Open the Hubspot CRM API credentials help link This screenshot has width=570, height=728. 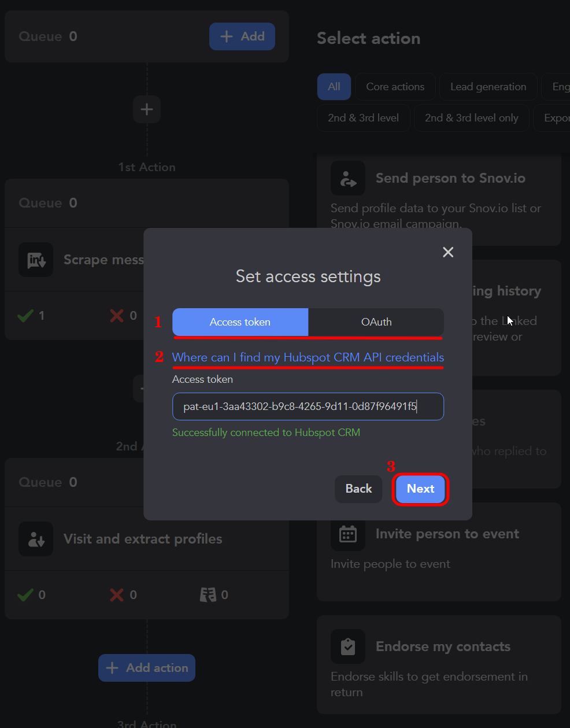(x=308, y=357)
